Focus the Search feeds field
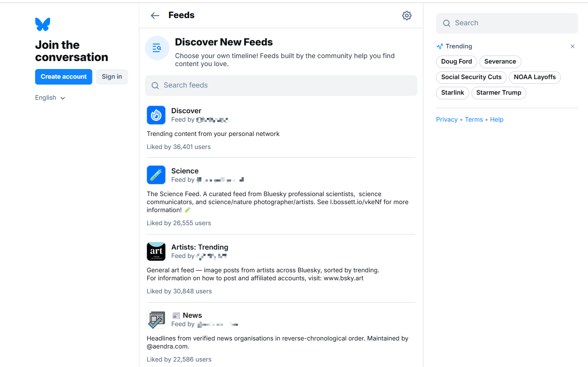 pos(281,85)
